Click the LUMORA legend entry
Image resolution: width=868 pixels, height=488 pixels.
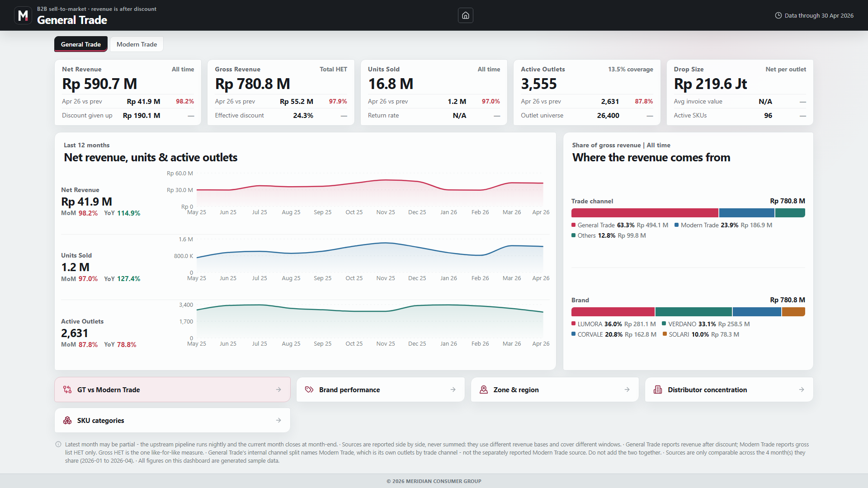[613, 324]
